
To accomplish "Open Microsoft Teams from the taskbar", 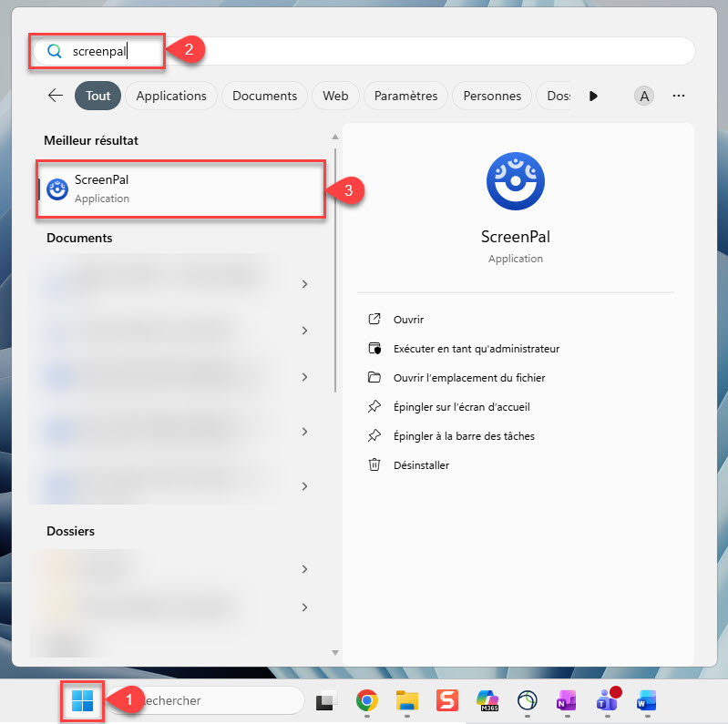I will [x=608, y=699].
